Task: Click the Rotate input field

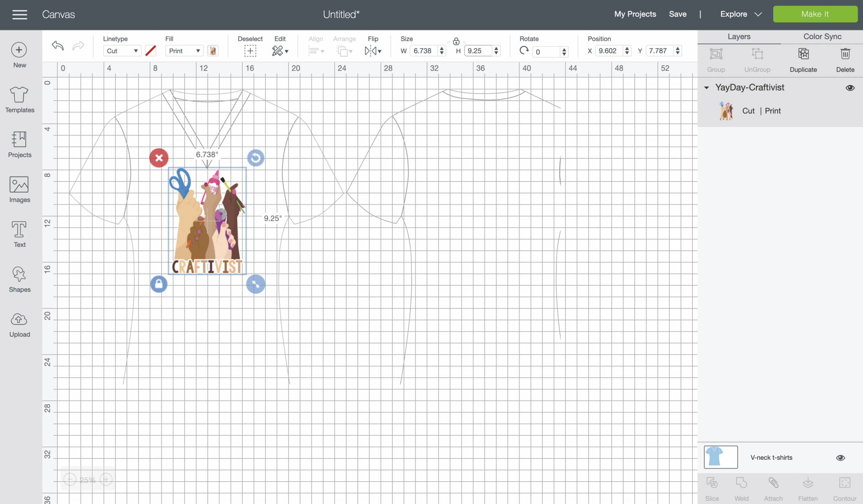Action: pos(547,52)
